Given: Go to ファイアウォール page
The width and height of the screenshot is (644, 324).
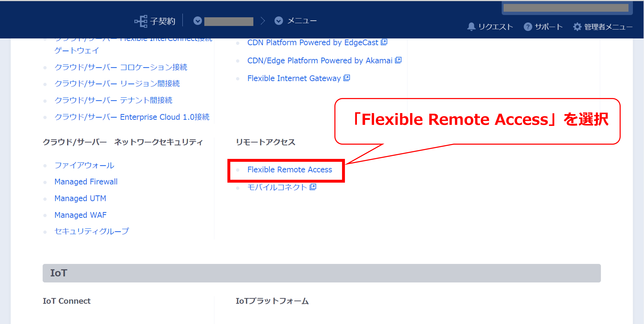Looking at the screenshot, I should click(x=84, y=165).
